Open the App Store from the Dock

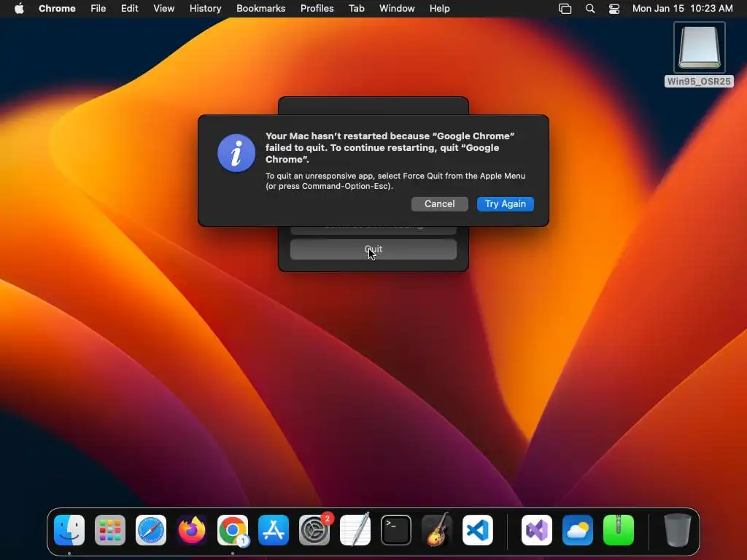(274, 530)
